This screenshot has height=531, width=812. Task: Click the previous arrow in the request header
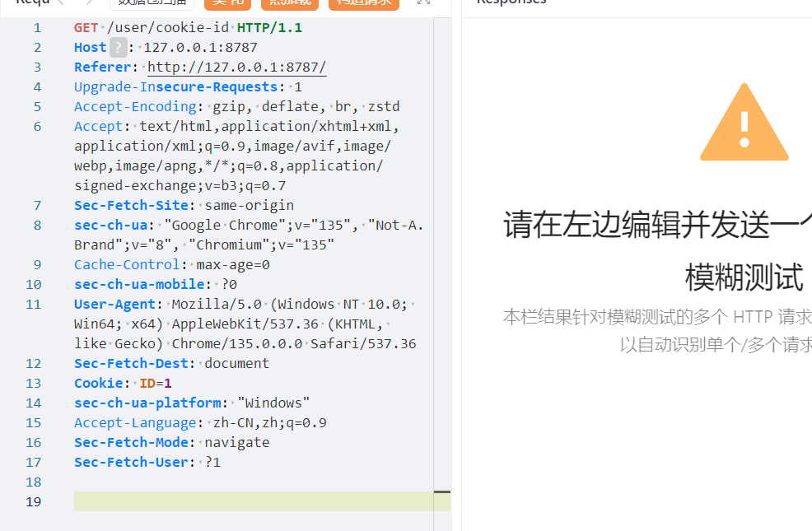(x=60, y=2)
